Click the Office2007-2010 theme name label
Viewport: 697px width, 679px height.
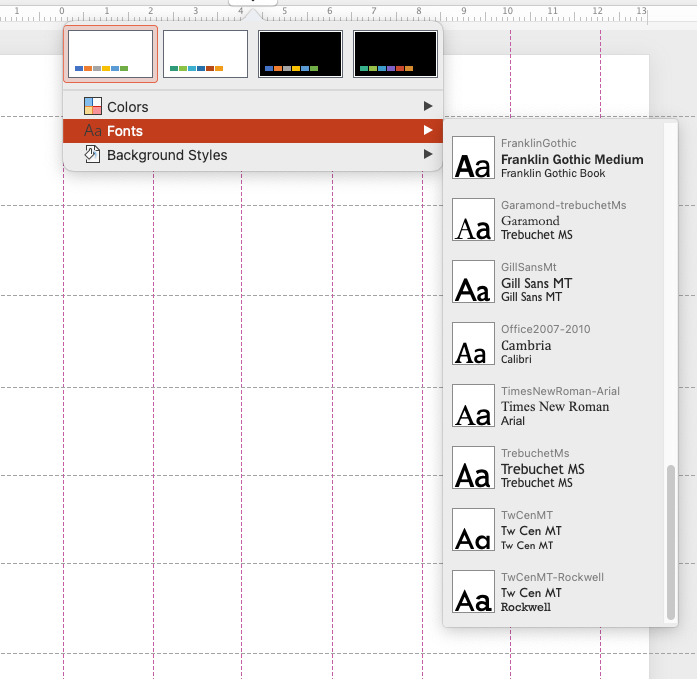(x=546, y=329)
